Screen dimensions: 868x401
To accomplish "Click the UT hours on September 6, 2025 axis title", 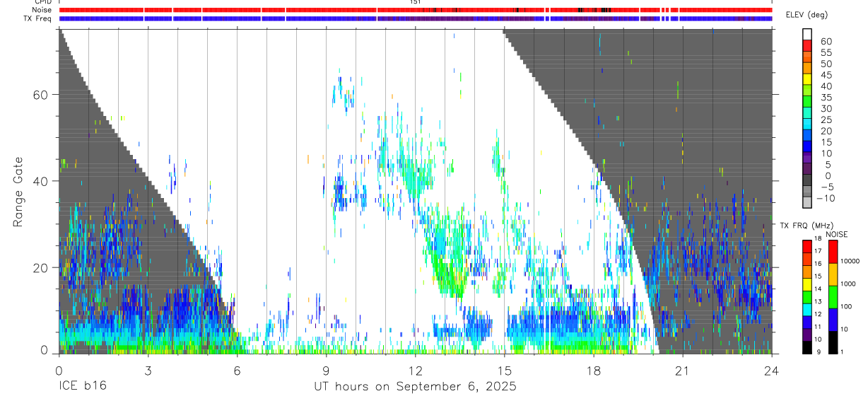I will (x=415, y=387).
